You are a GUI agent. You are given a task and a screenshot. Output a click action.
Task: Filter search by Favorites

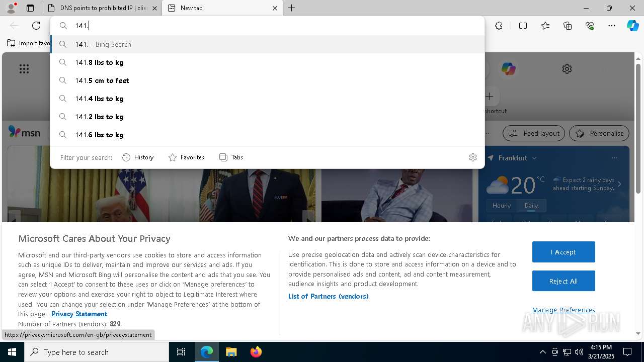coord(186,157)
